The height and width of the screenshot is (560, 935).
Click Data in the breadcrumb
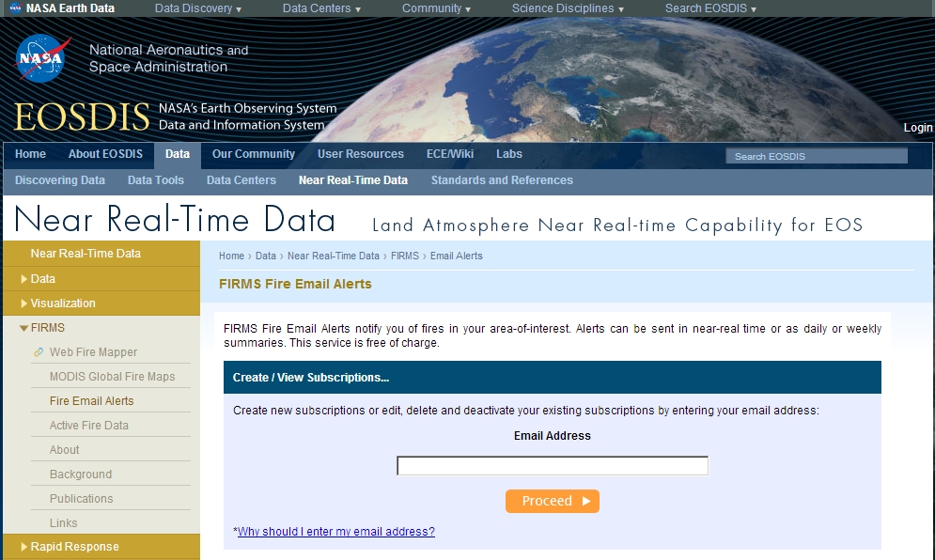pyautogui.click(x=265, y=256)
